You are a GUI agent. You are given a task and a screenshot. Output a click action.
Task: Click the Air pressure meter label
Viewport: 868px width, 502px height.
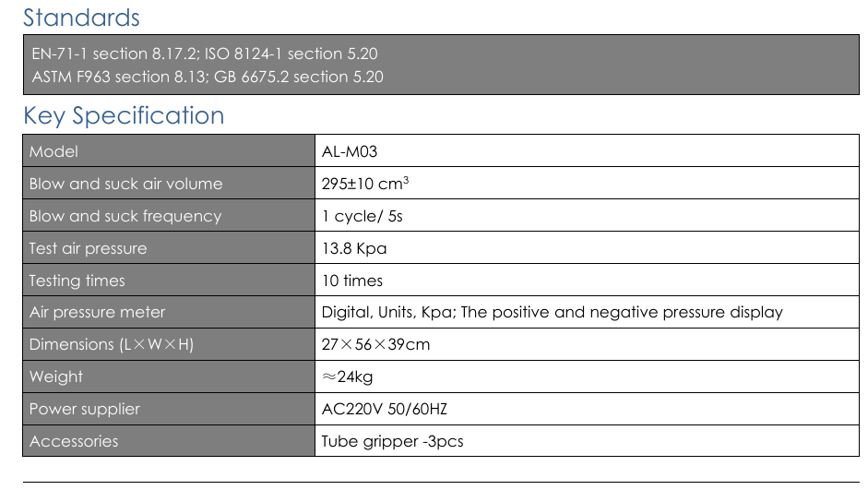[97, 312]
